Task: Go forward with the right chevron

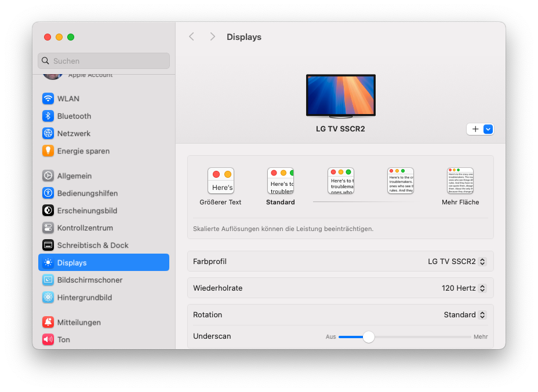Action: [x=212, y=36]
